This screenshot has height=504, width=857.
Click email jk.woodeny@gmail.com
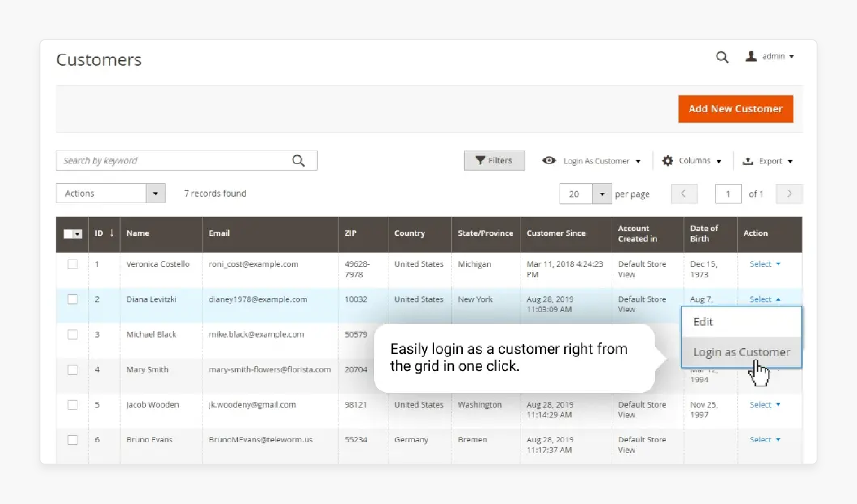click(252, 404)
